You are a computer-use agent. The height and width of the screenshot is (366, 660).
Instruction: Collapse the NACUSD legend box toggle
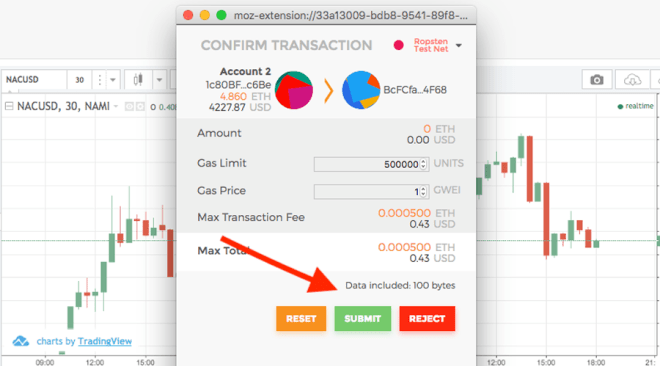click(x=8, y=106)
